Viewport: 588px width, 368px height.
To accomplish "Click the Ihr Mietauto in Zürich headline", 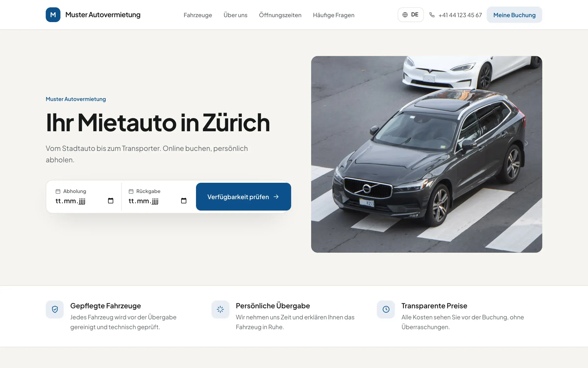I will 158,123.
